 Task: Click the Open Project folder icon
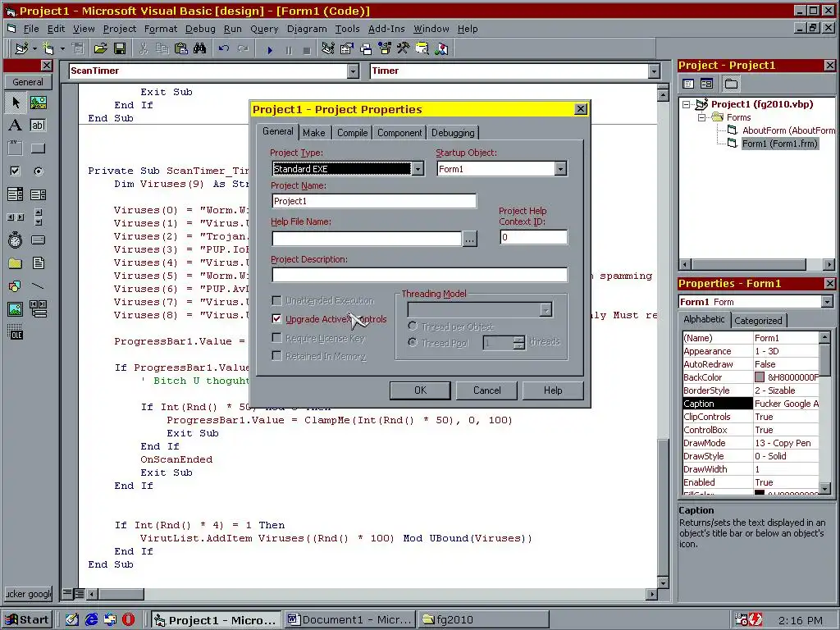[100, 48]
